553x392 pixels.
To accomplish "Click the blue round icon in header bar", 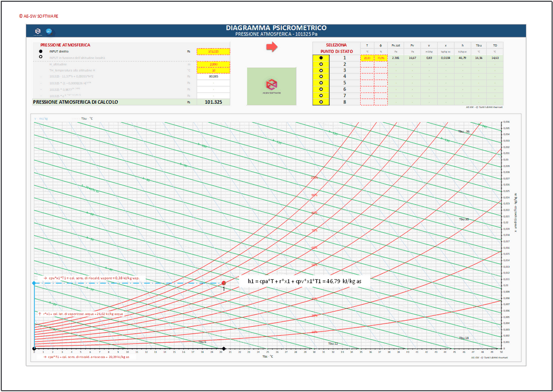I will click(49, 31).
